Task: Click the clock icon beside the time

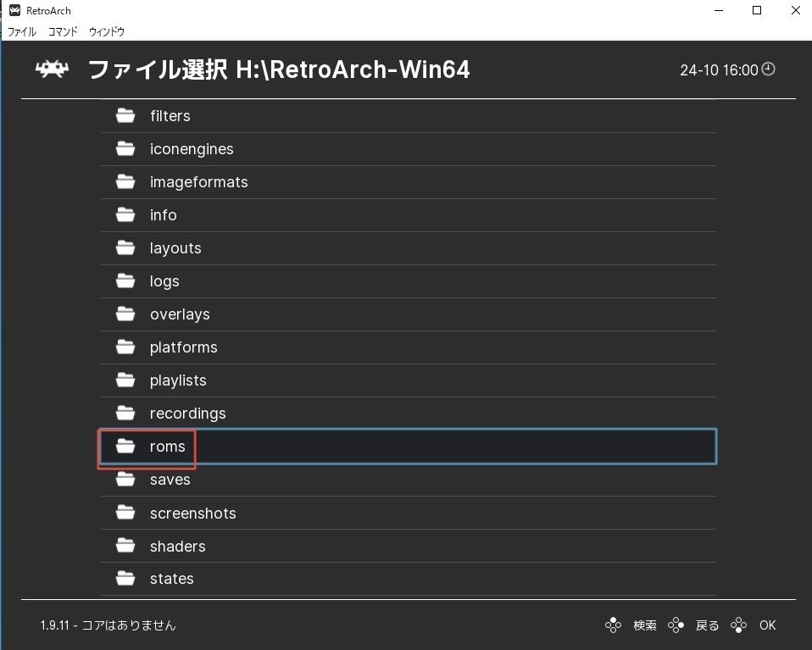Action: pyautogui.click(x=769, y=69)
